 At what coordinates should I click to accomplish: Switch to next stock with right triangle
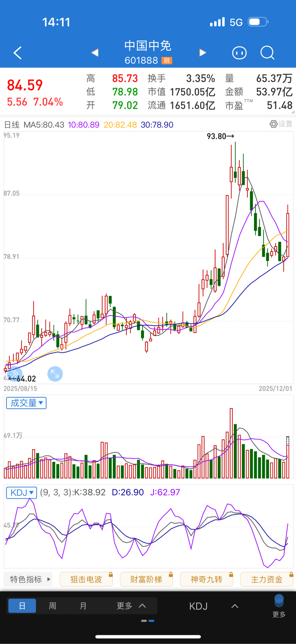click(202, 52)
